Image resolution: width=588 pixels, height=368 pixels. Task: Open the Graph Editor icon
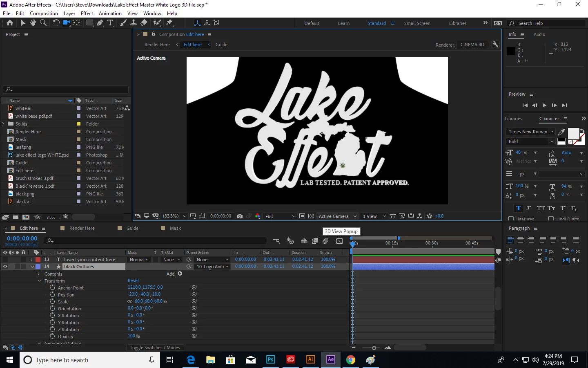(339, 241)
